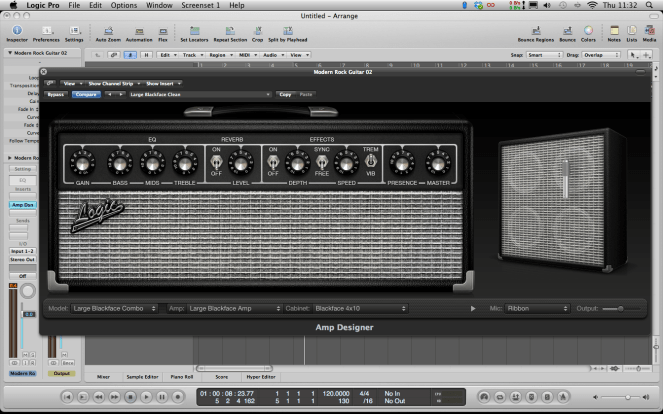Open the amp Model dropdown
663x414 pixels.
coord(114,308)
